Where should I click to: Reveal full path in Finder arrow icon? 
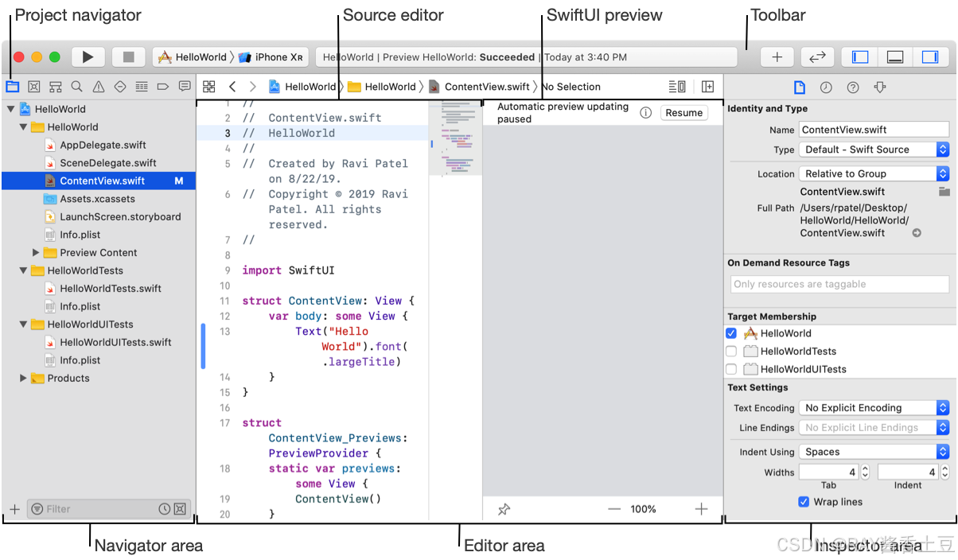pos(917,233)
